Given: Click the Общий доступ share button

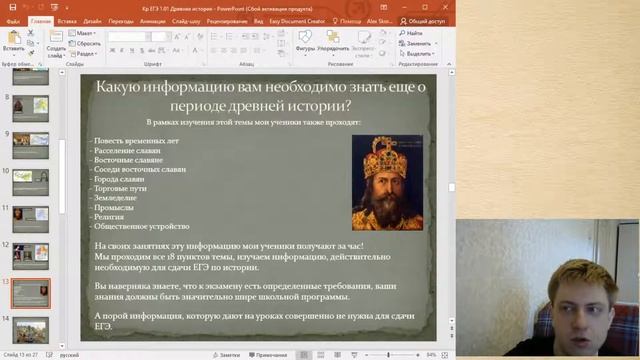Looking at the screenshot, I should click(423, 21).
